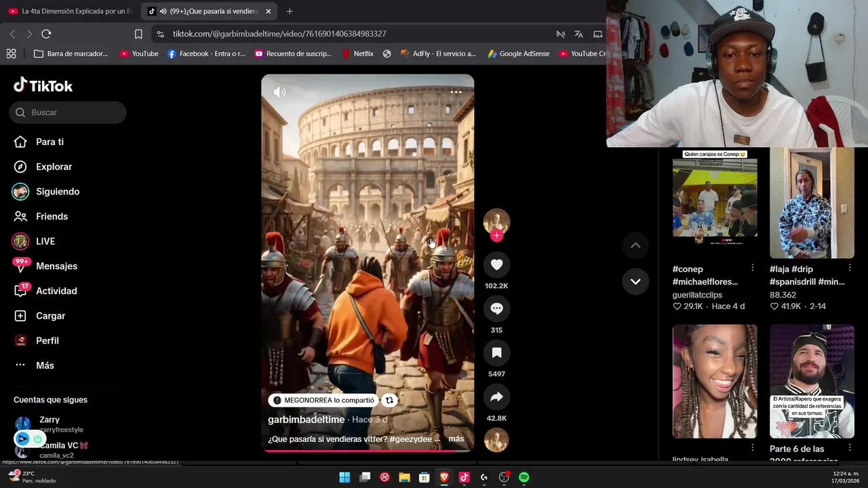Focus the Buscar search field
This screenshot has width=868, height=488.
click(x=68, y=113)
